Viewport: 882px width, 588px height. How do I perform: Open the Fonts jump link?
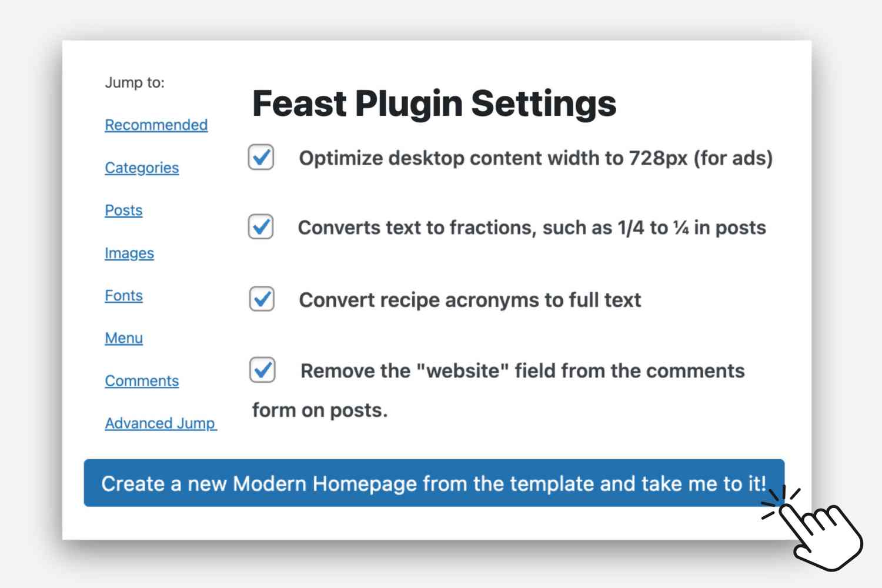click(x=123, y=295)
